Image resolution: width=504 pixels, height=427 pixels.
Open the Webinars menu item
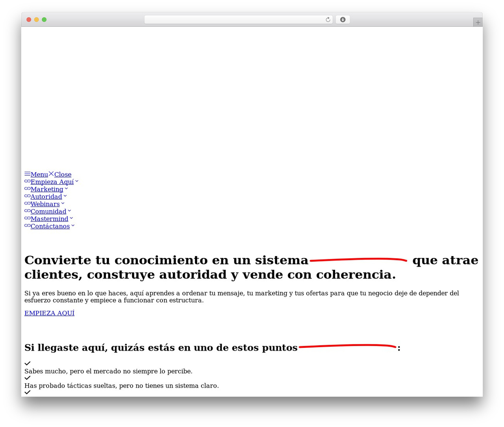click(45, 204)
